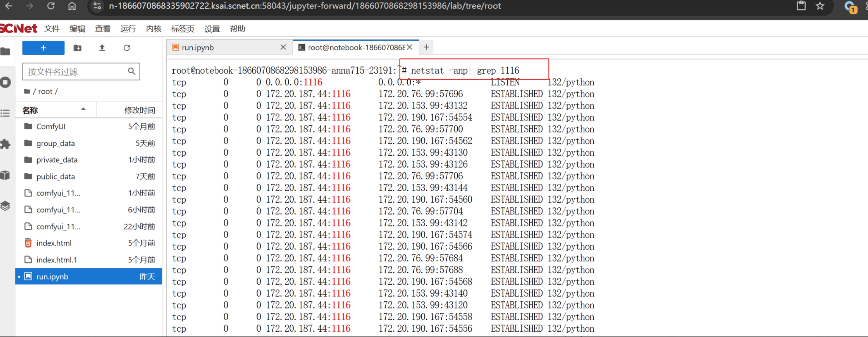Screen dimensions: 868x337
Task: Add a new launcher tab
Action: click(426, 47)
